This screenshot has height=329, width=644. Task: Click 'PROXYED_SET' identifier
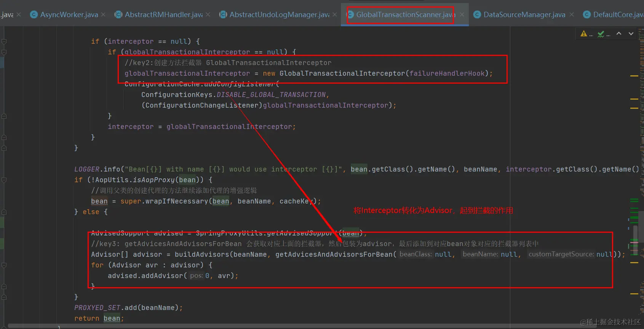coord(97,307)
